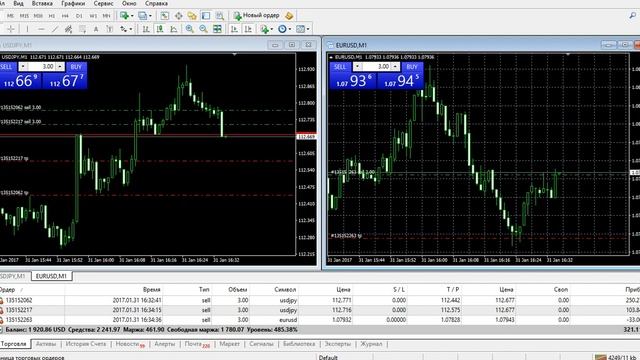Open the Графики menu

point(73,3)
